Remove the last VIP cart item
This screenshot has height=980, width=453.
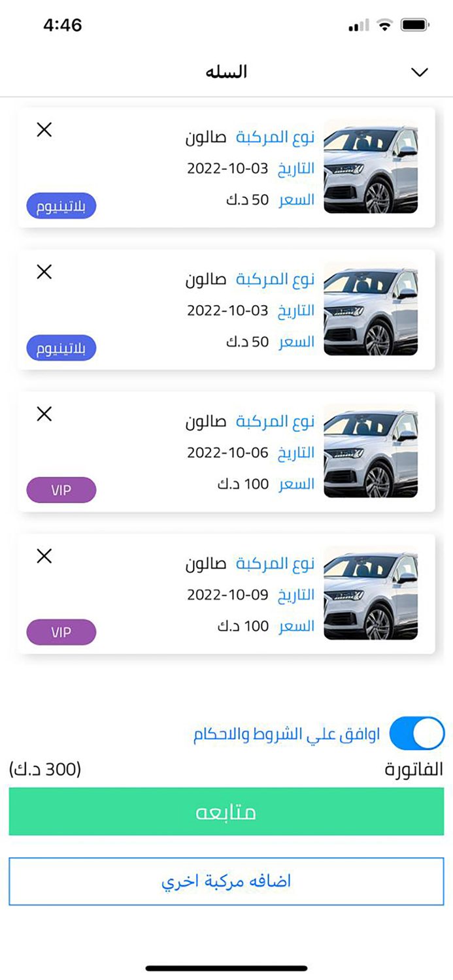click(44, 556)
